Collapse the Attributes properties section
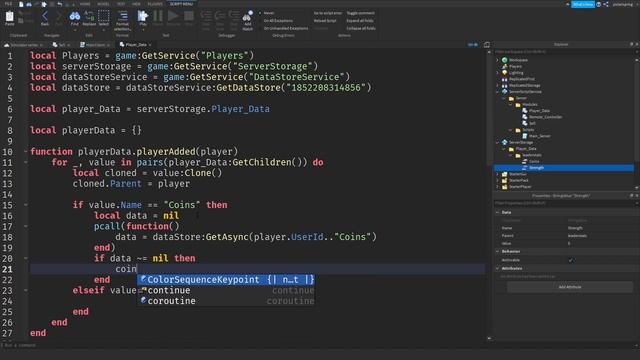 (x=498, y=269)
